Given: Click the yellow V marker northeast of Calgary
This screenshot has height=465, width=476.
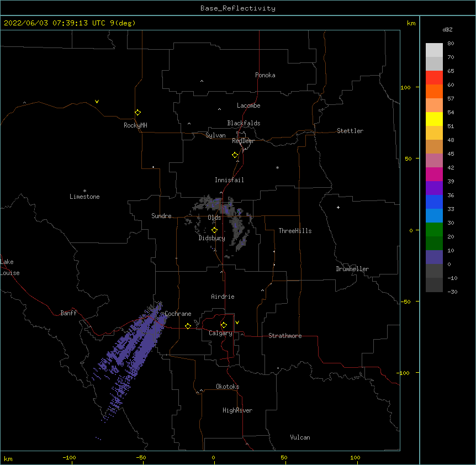Looking at the screenshot, I should tap(237, 323).
